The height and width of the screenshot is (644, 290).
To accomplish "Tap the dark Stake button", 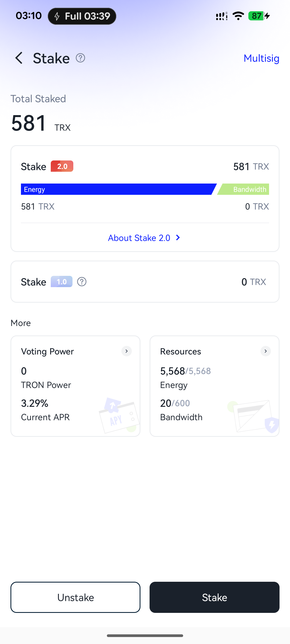I will coord(215,597).
